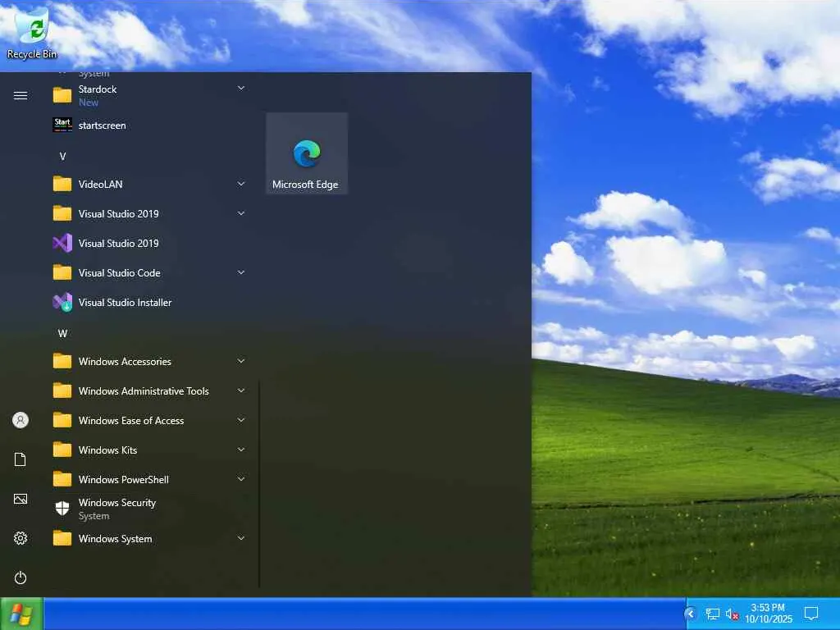This screenshot has width=840, height=630.
Task: Expand Windows Ease of Access chevron
Action: tap(241, 420)
